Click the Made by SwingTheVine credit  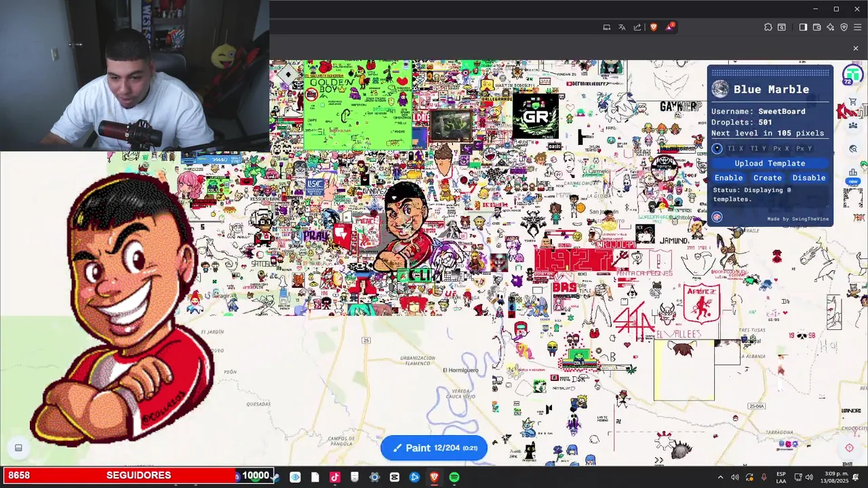pyautogui.click(x=798, y=219)
